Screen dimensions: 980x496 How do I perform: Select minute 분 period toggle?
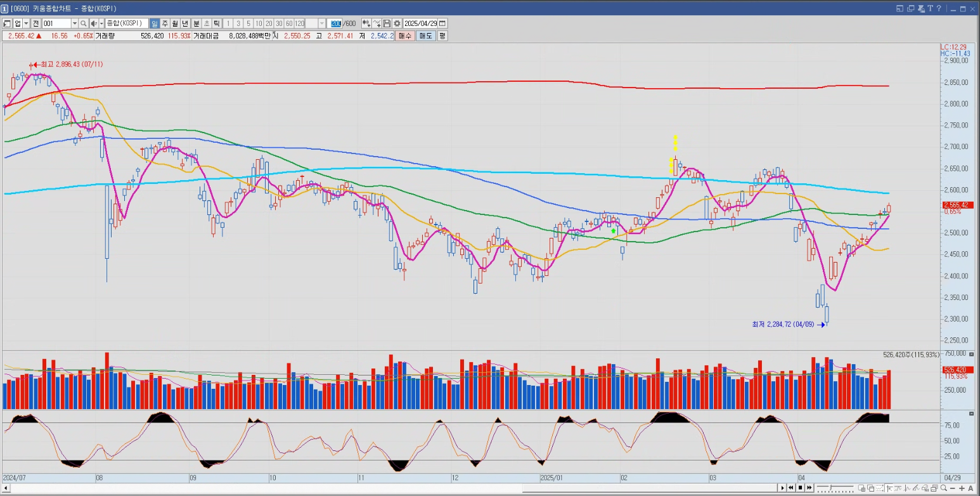click(x=196, y=23)
